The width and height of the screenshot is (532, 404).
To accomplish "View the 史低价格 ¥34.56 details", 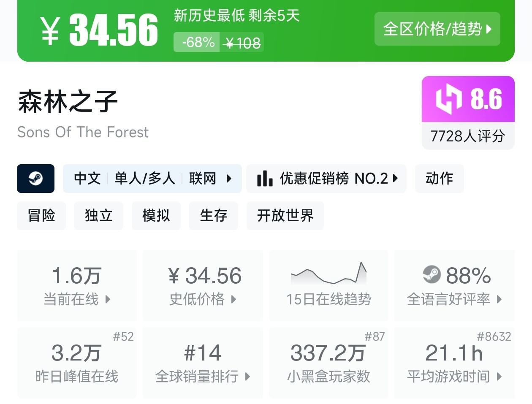I will 203,285.
